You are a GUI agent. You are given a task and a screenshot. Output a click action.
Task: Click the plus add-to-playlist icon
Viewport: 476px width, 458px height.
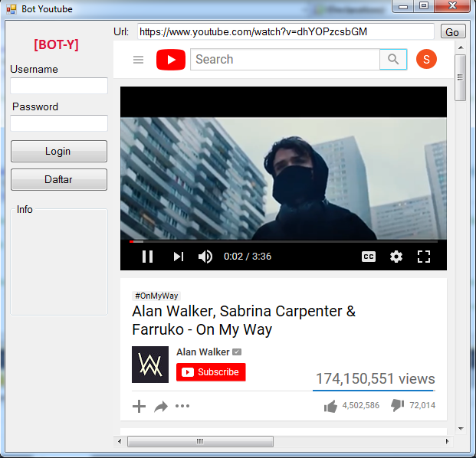pos(139,406)
